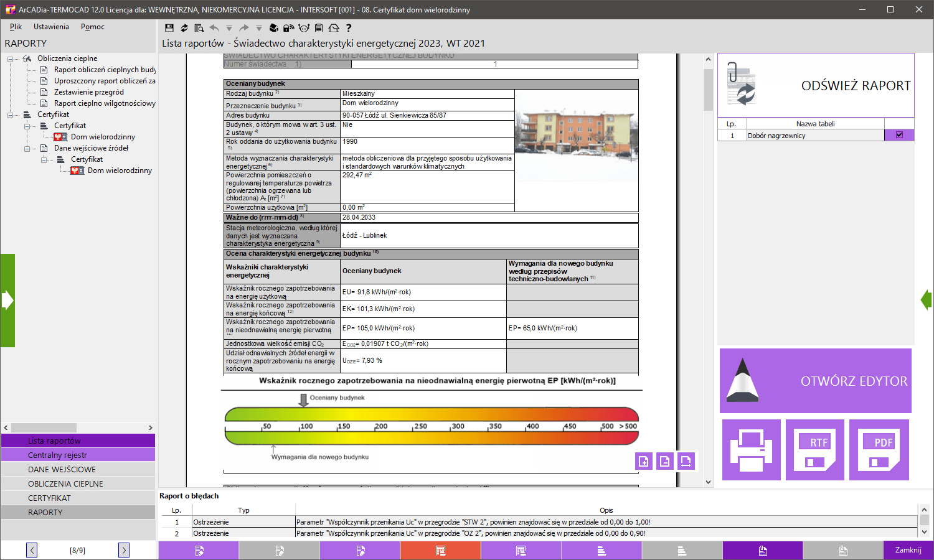Viewport: 934px width, 560px height.
Task: Click the Zamknij button
Action: pyautogui.click(x=908, y=550)
